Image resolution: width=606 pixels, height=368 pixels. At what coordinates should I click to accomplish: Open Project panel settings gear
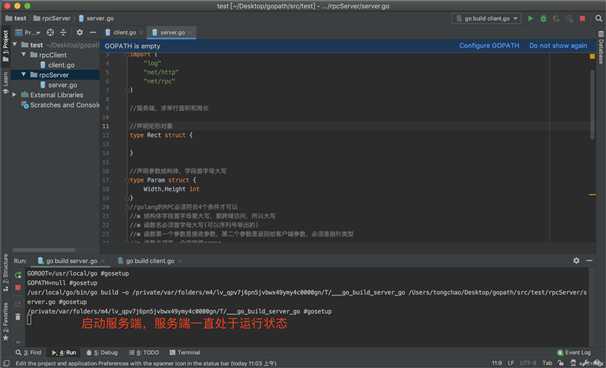pyautogui.click(x=80, y=32)
